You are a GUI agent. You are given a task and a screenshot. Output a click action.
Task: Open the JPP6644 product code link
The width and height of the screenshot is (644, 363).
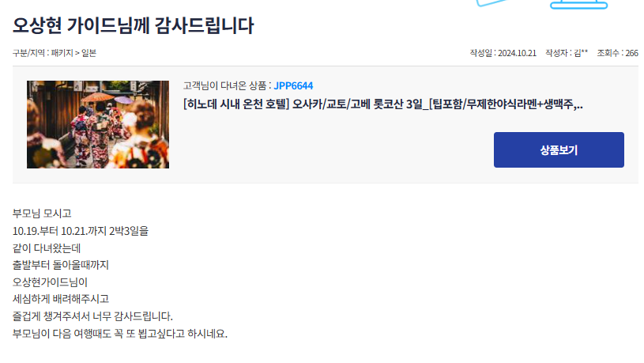pos(293,85)
